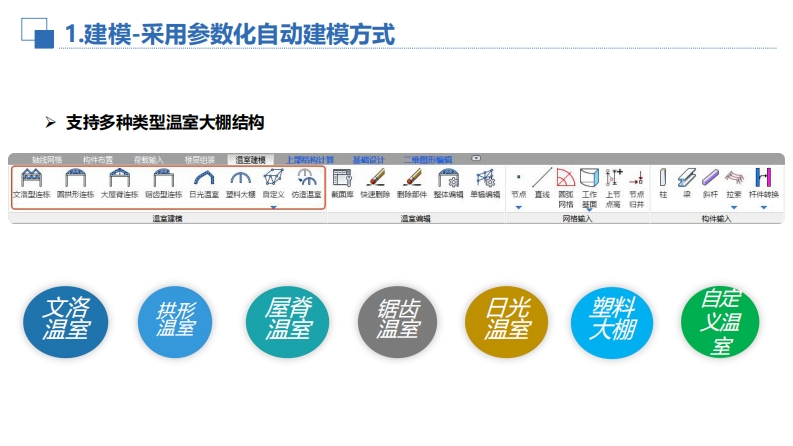This screenshot has width=793, height=446.
Task: Open the 基础设计 ribbon tab
Action: (x=368, y=159)
